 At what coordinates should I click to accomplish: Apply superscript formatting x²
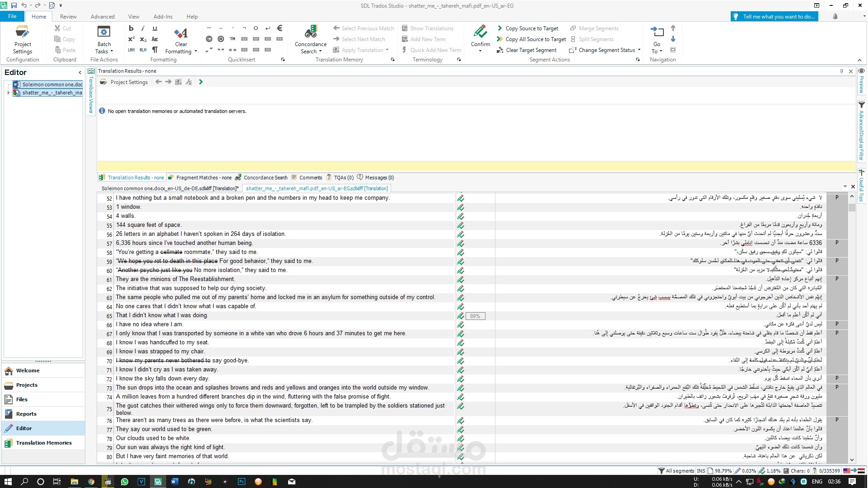131,39
